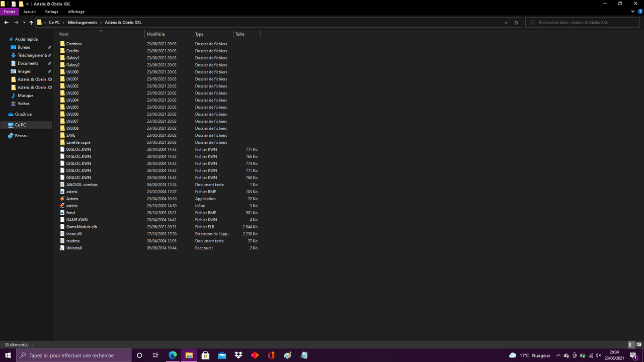Screen dimensions: 644x362
Task: Open the weather widget 17°C Nuageux
Action: (530, 355)
